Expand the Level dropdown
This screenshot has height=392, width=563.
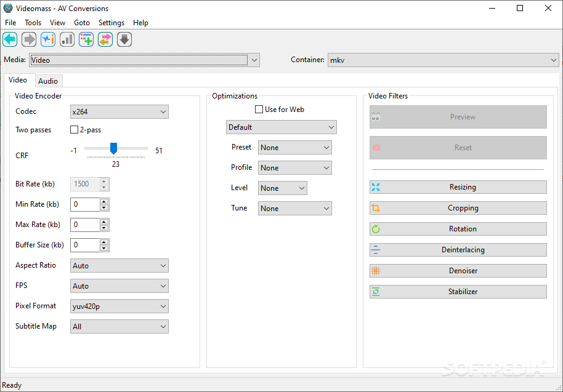click(283, 188)
